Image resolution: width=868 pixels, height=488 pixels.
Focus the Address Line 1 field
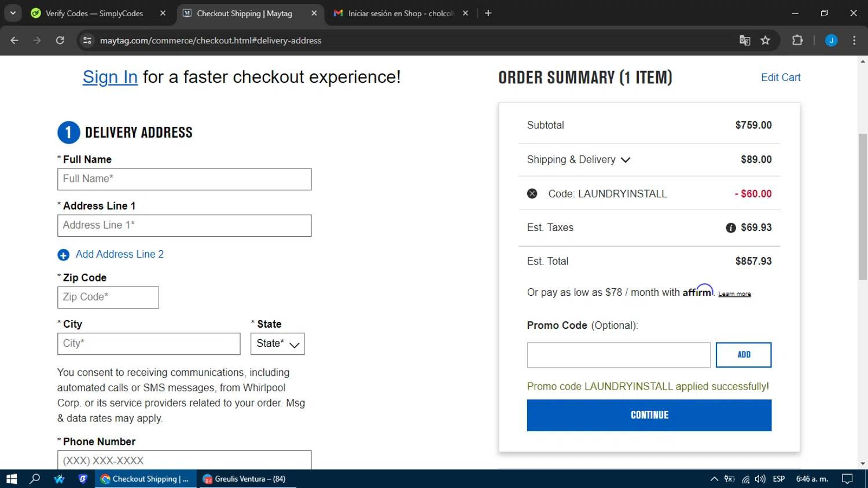coord(185,226)
